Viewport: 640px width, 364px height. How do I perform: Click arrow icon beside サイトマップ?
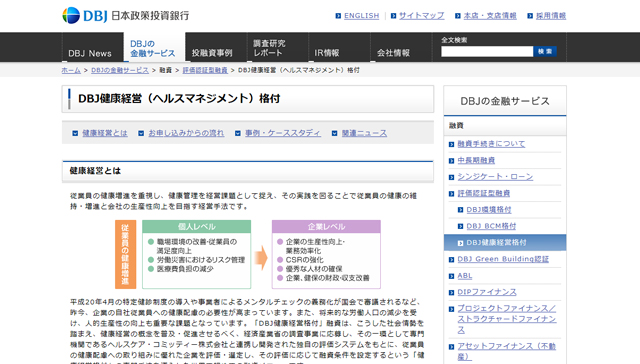pyautogui.click(x=393, y=16)
